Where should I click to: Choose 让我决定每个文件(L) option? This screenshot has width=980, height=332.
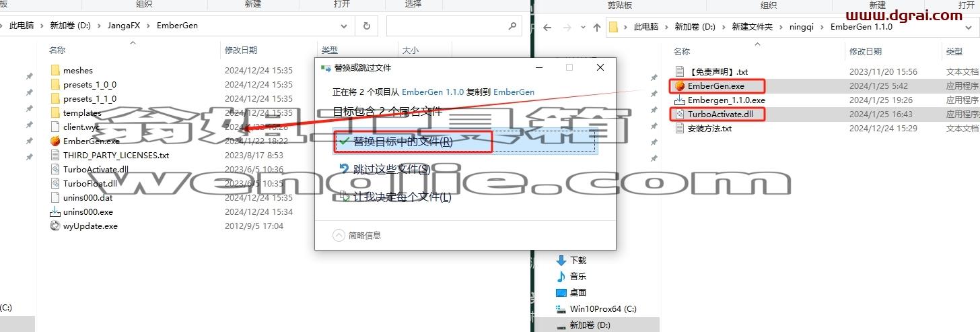pyautogui.click(x=394, y=197)
